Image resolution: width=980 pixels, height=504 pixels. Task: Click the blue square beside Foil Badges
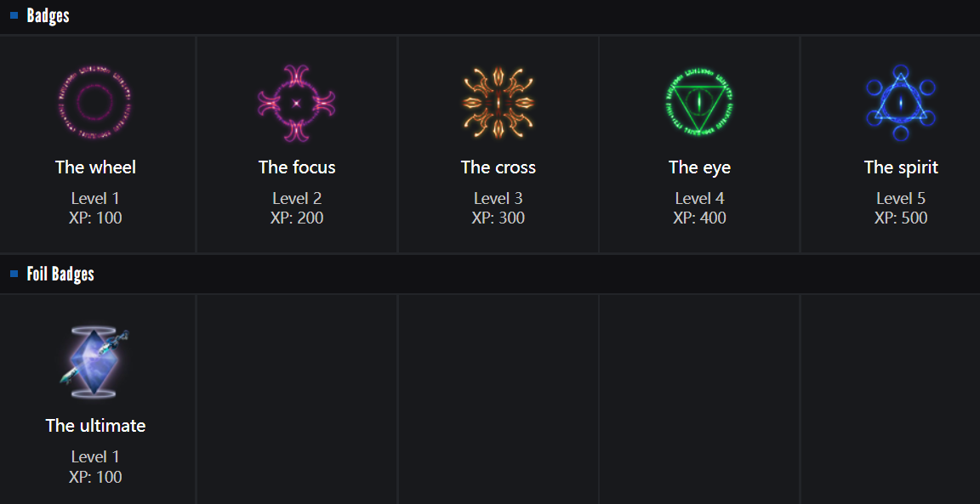[x=14, y=274]
